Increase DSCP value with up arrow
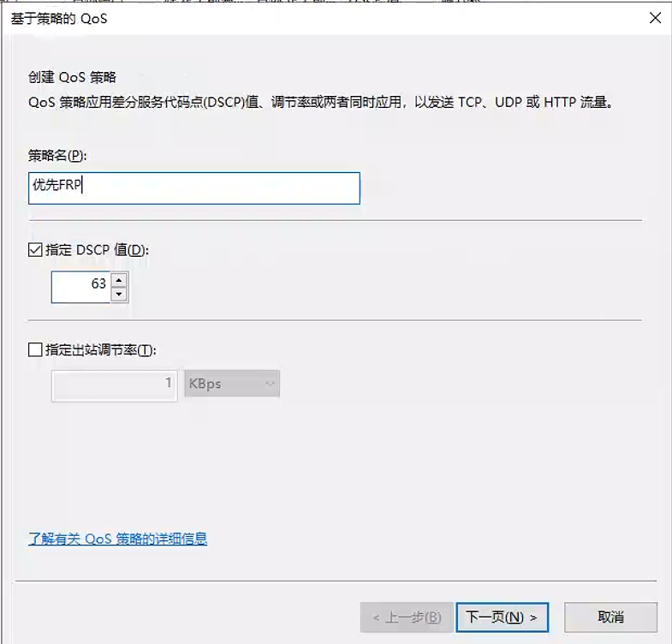Screen dimensions: 672x644 pos(119,280)
